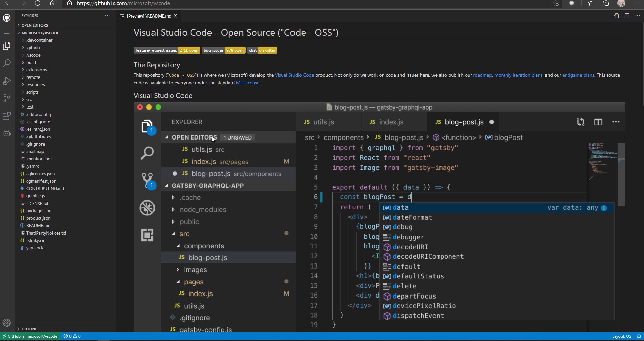Click the show source icon for README
Image resolution: width=644 pixels, height=341 pixels.
[x=616, y=16]
